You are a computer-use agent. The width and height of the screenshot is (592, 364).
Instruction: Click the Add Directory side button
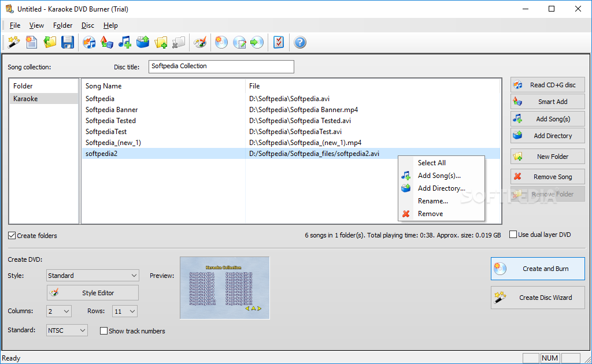click(547, 136)
